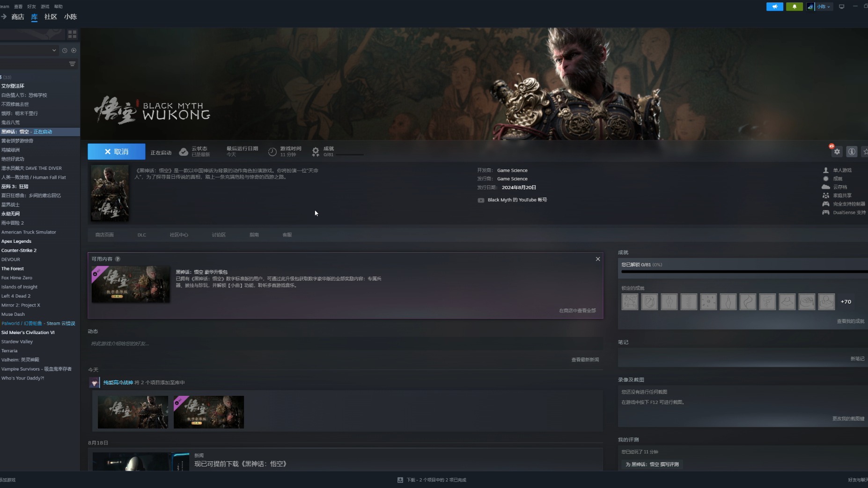Click the 可用内容 help question mark

pyautogui.click(x=118, y=259)
